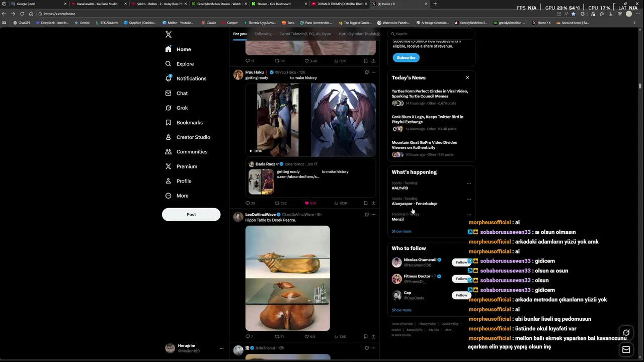Open Nicolas Otamendi's profile avatar

(397, 262)
